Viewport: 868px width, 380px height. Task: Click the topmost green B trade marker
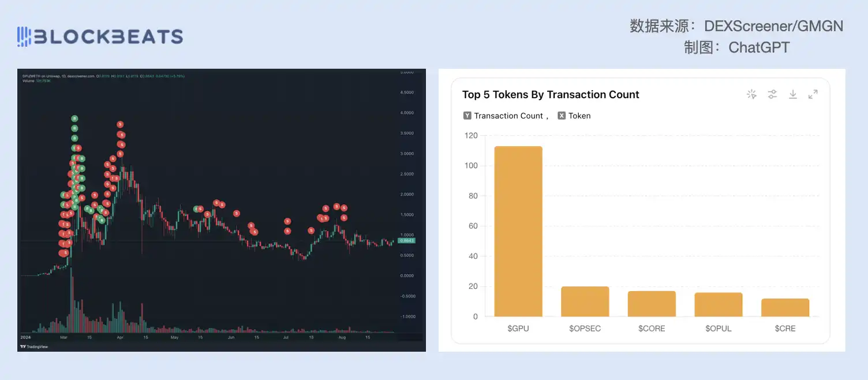click(x=74, y=118)
